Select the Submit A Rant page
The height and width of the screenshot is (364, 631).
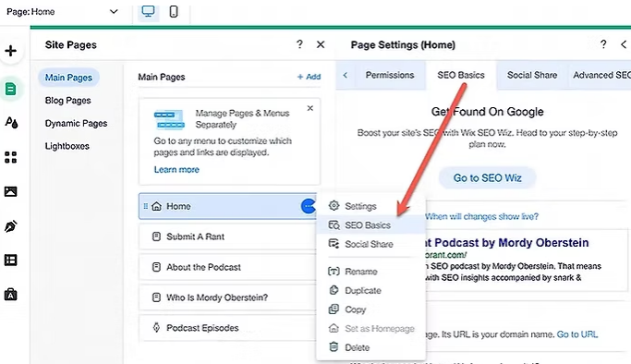tap(227, 237)
